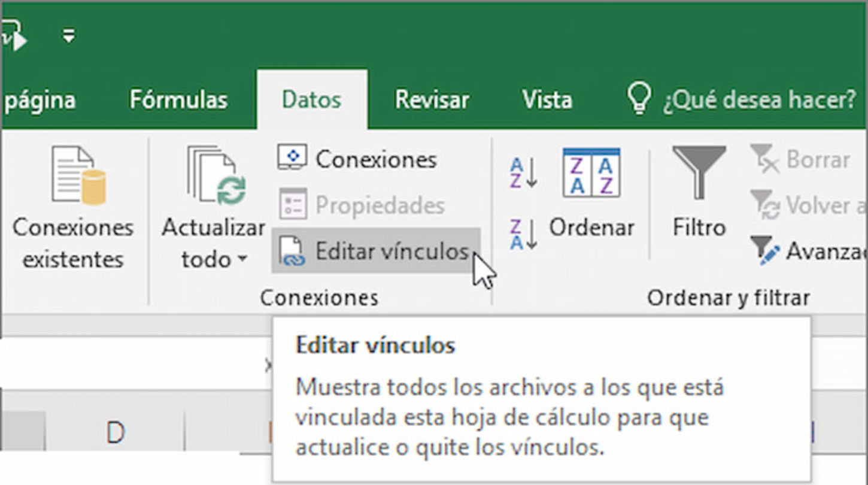Click Editar vínculos
Viewport: 868px width, 485px height.
pyautogui.click(x=375, y=251)
